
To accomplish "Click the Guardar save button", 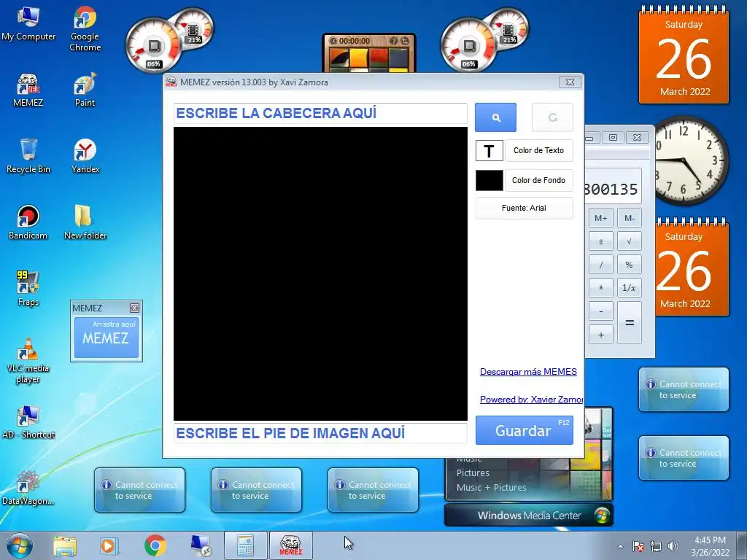I will (524, 430).
